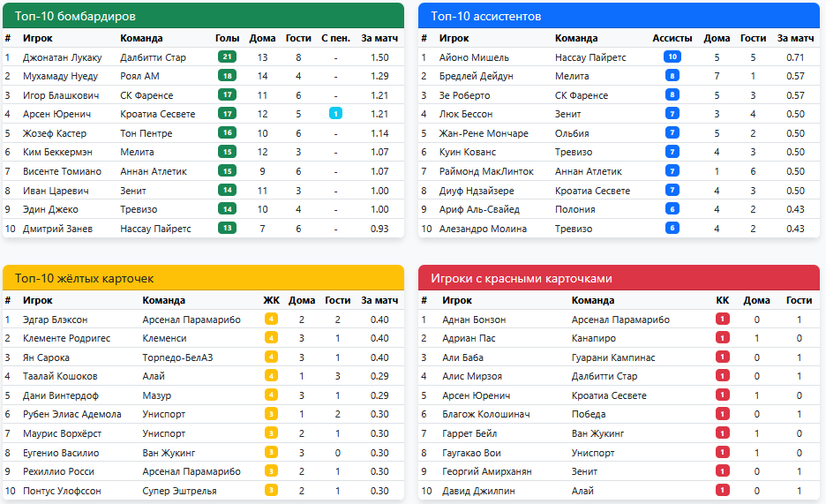Open the Гуарани Кампинас team in red cards

click(x=612, y=357)
